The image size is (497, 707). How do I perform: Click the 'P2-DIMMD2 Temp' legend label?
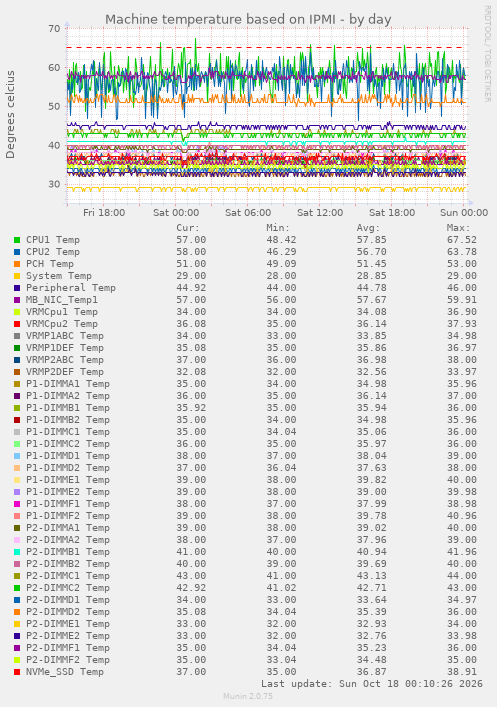pyautogui.click(x=68, y=612)
